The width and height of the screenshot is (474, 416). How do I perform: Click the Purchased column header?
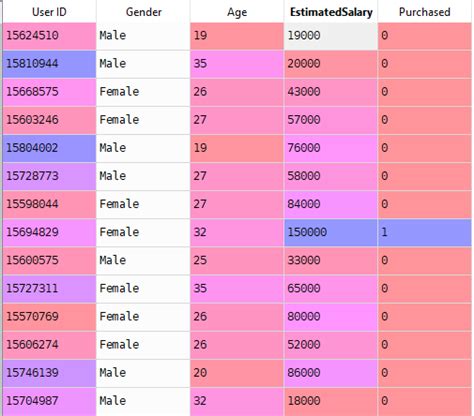point(425,12)
